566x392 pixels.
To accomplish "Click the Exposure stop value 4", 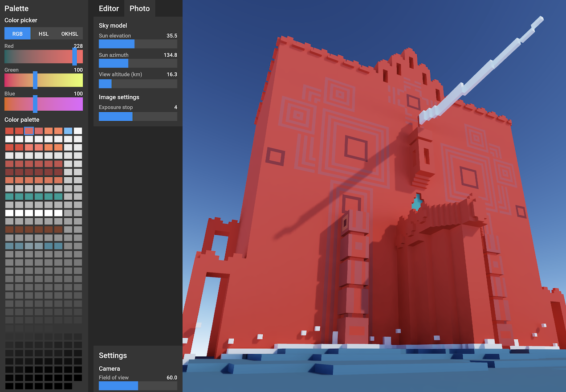I will (x=175, y=107).
